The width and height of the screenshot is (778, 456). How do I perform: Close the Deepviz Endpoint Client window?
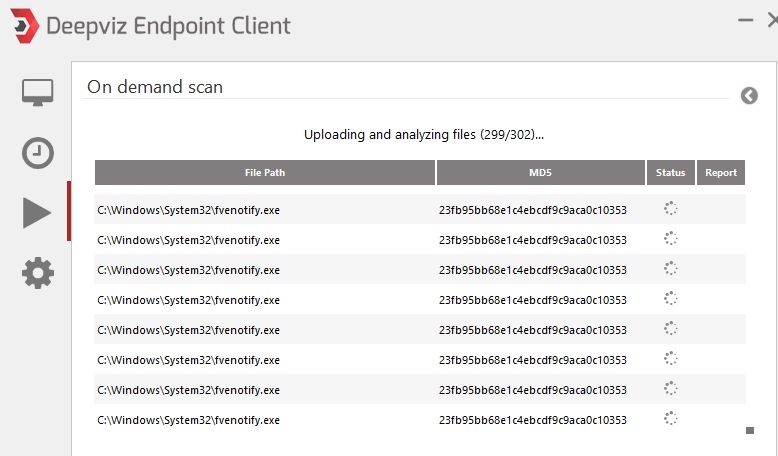[771, 20]
